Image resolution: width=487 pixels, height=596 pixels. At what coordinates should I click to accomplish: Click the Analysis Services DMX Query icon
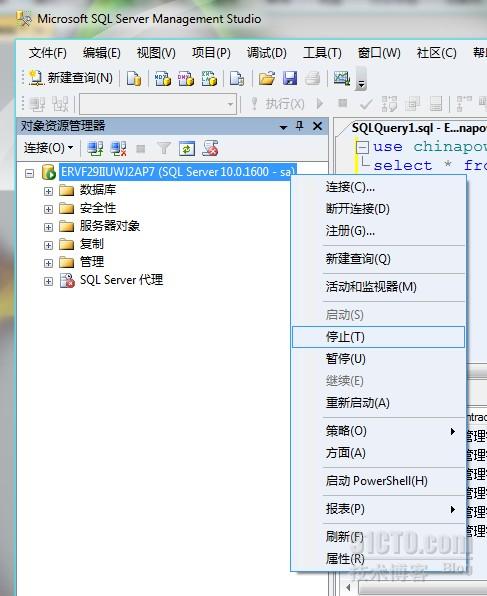tap(186, 79)
